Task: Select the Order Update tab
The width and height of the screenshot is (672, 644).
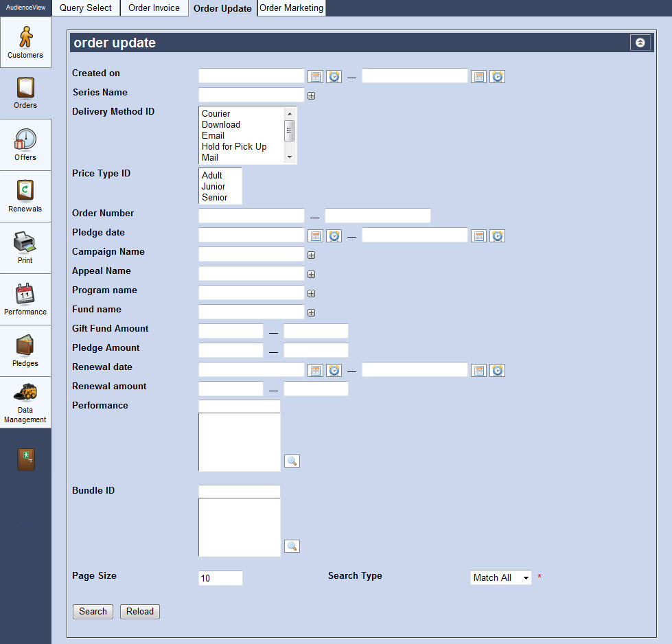Action: click(222, 8)
